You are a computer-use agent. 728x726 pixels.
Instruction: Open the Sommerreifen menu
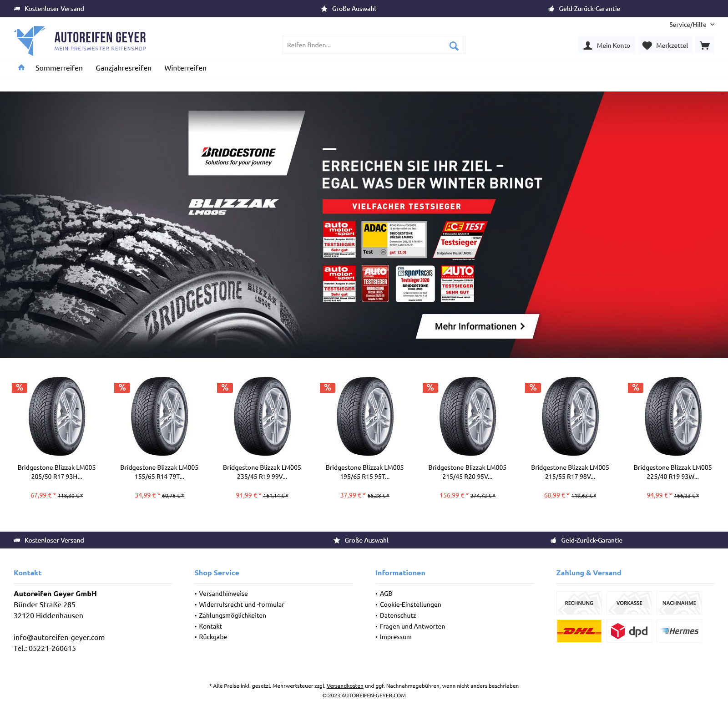tap(59, 68)
